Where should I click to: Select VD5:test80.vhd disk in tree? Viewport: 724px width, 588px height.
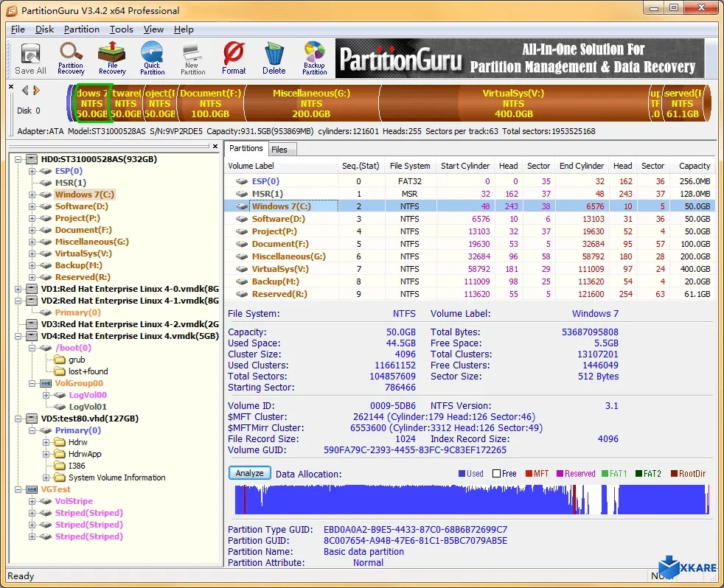[89, 419]
